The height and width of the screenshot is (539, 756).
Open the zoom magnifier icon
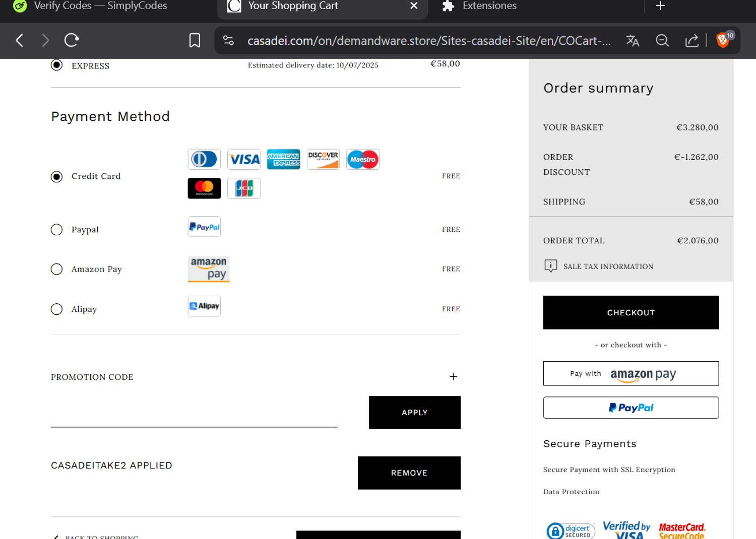pos(662,40)
